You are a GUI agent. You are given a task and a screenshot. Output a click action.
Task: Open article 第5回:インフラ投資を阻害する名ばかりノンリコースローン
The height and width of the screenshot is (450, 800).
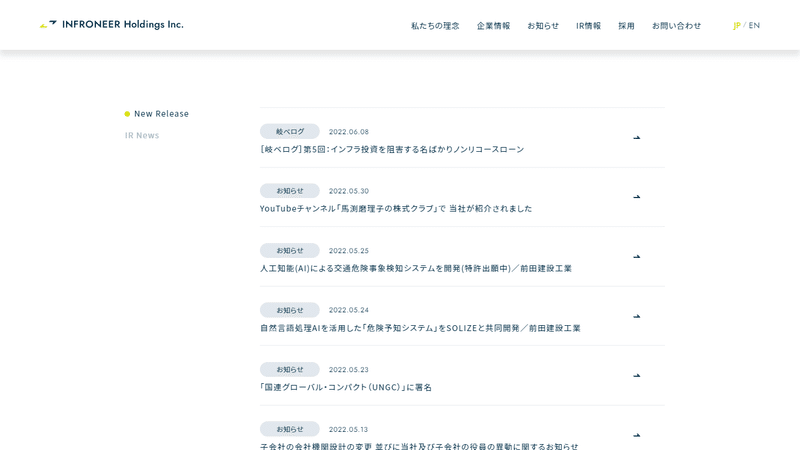coord(392,149)
